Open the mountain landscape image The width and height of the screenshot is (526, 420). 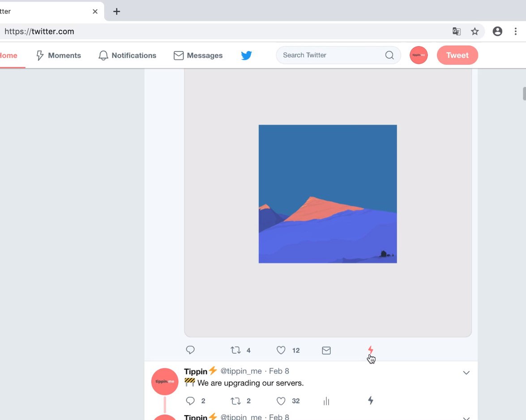pyautogui.click(x=328, y=194)
